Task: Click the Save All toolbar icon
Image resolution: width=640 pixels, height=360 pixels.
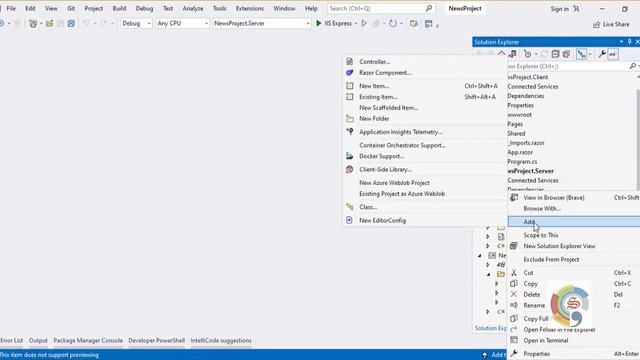Action: (x=71, y=24)
